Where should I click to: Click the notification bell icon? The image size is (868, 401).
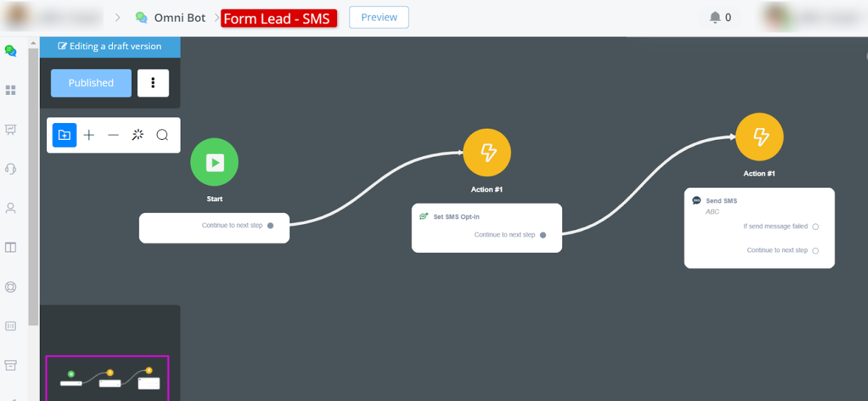pyautogui.click(x=715, y=17)
